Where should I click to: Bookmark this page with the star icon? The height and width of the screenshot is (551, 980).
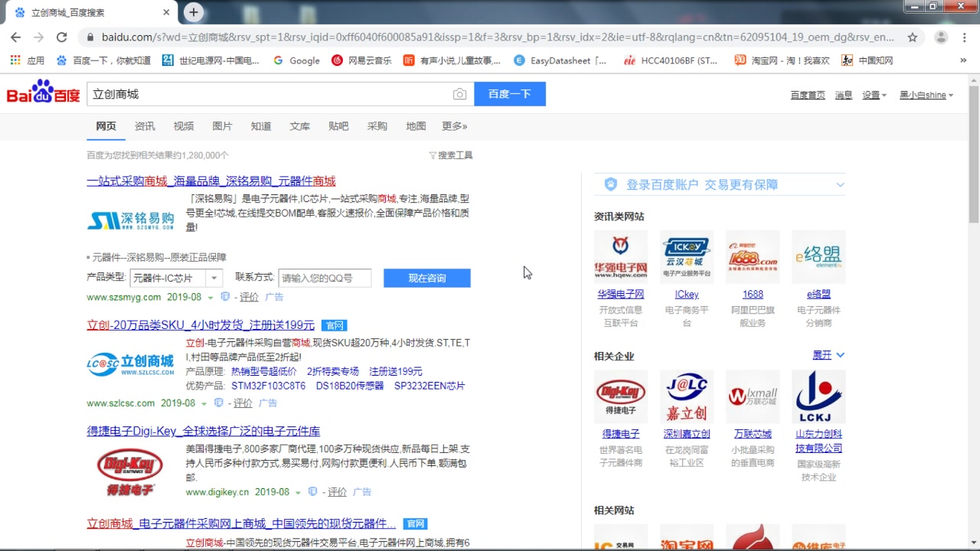click(913, 37)
